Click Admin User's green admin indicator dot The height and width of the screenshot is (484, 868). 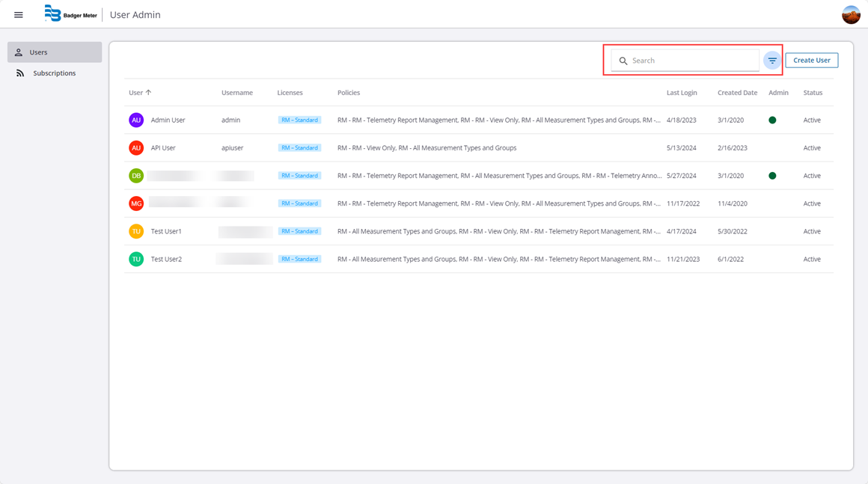point(772,120)
